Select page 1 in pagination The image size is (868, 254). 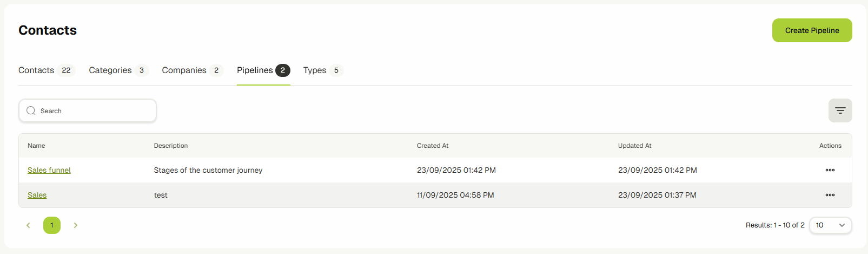[52, 225]
